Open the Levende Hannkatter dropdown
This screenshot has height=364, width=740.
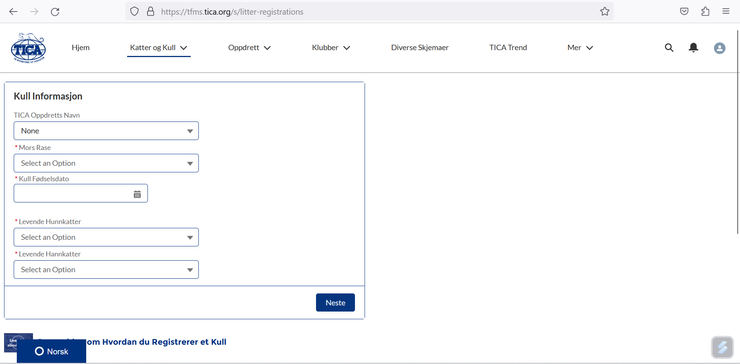pyautogui.click(x=106, y=270)
